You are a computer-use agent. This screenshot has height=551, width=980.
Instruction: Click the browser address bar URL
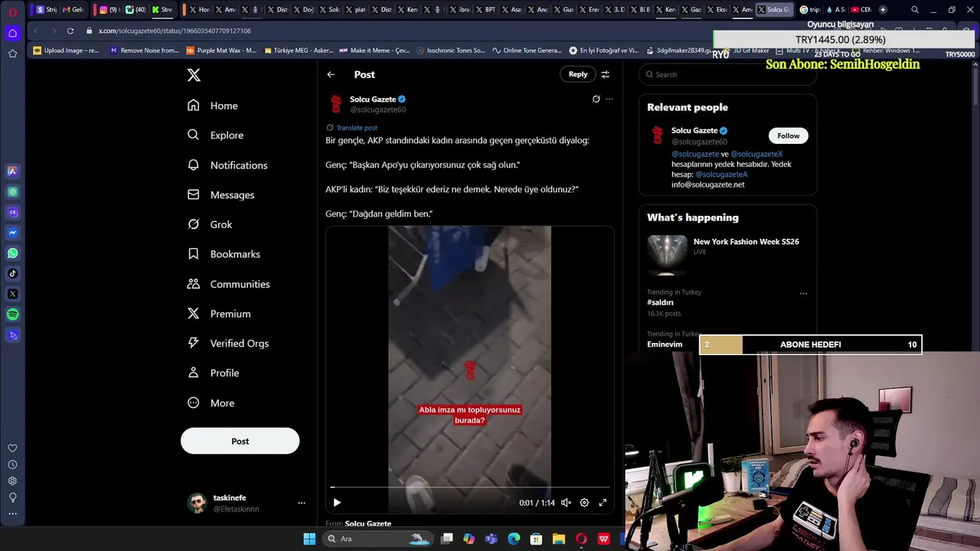click(x=175, y=31)
